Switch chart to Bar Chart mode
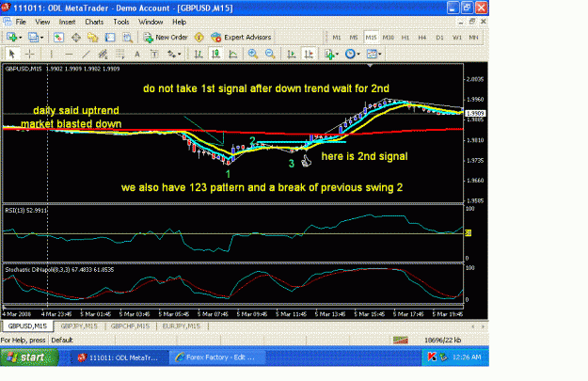 [x=199, y=54]
